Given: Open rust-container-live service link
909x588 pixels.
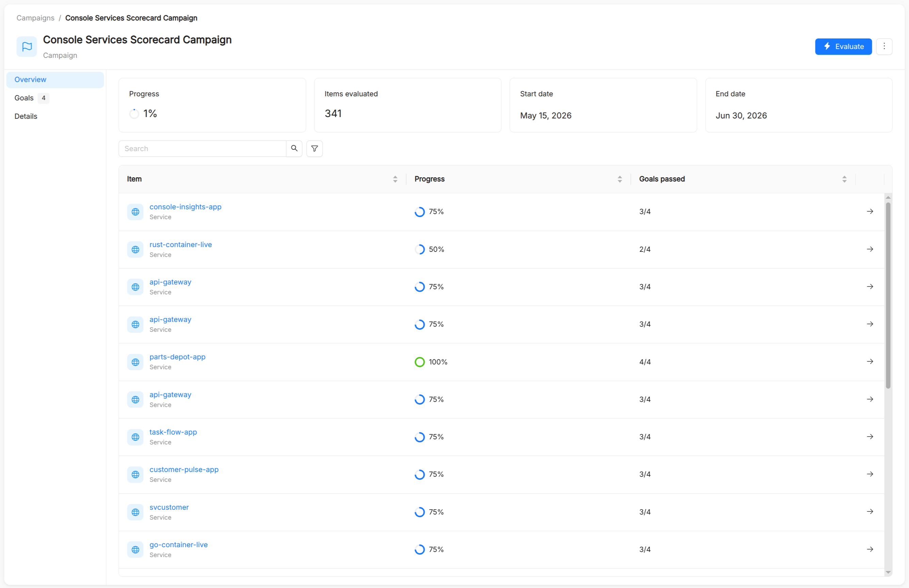Looking at the screenshot, I should 181,244.
